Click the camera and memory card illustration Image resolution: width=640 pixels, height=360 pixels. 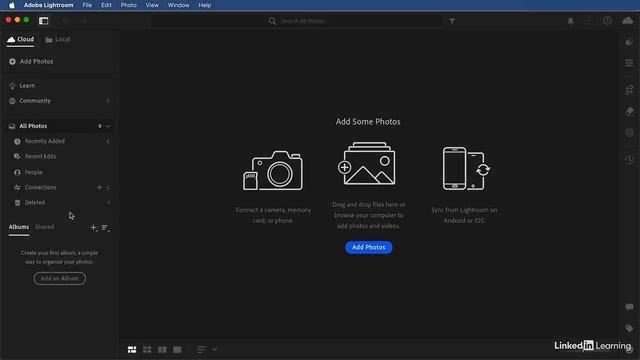[273, 171]
